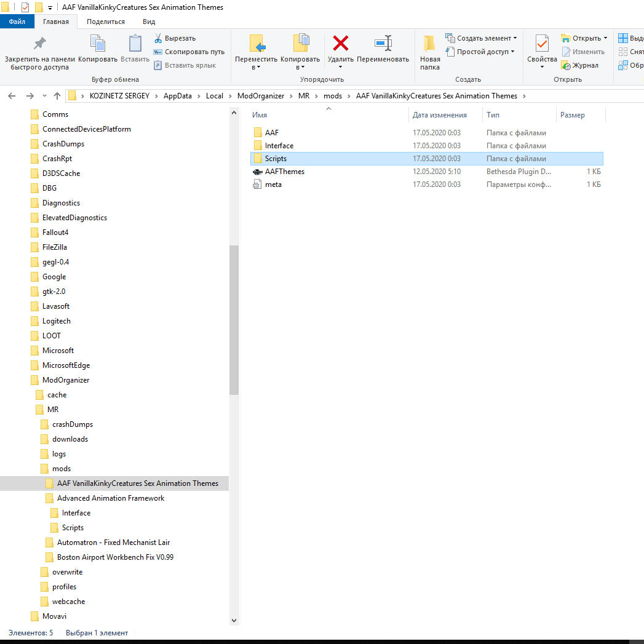Switch to the View (Вид) ribbon tab
Image resolution: width=644 pixels, height=644 pixels.
[x=149, y=22]
